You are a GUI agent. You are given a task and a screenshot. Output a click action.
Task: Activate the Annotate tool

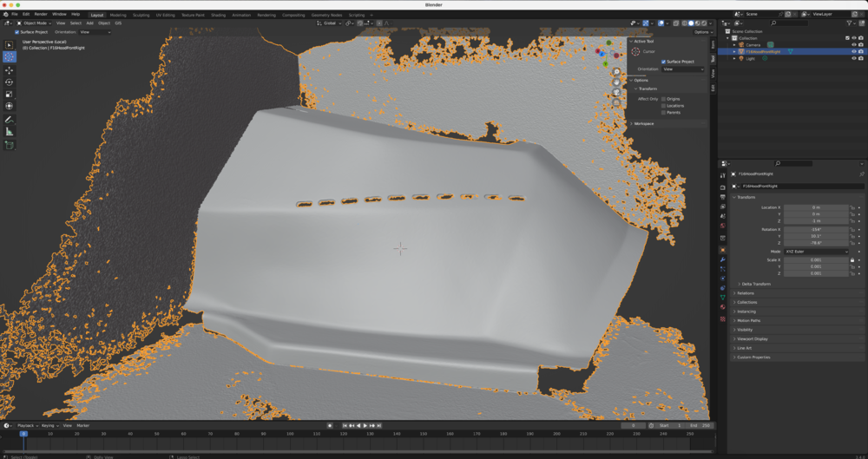(x=10, y=120)
